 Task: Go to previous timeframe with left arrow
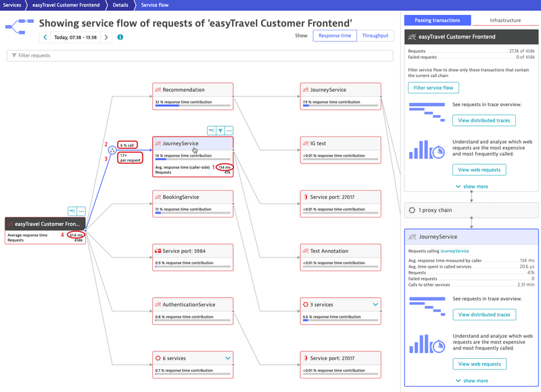45,37
